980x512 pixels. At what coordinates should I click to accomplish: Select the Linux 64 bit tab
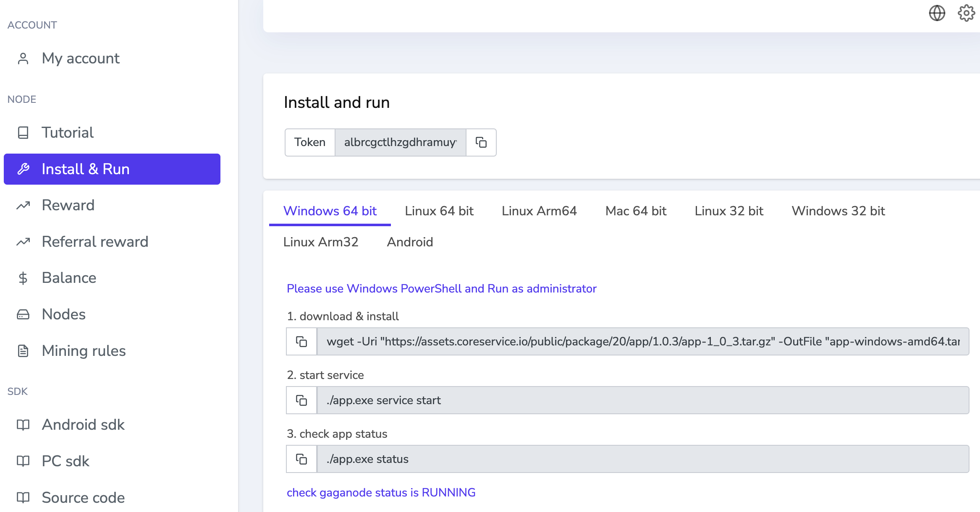(x=440, y=211)
